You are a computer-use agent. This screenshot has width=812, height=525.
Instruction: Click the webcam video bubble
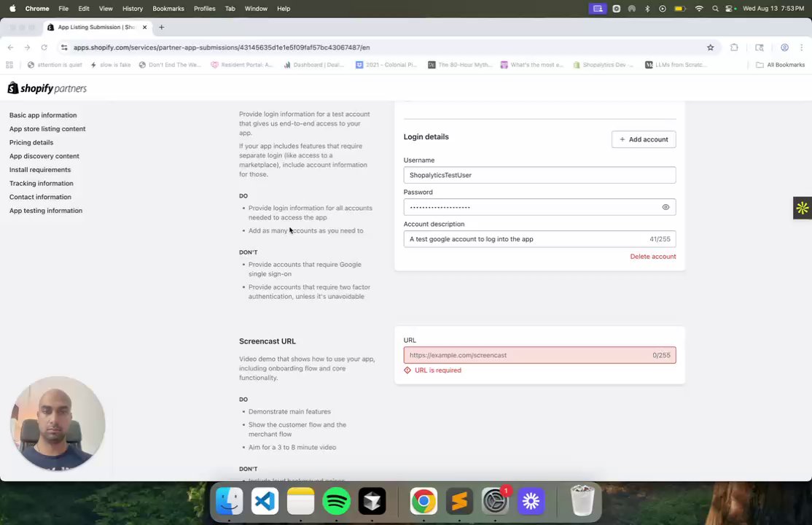click(58, 424)
